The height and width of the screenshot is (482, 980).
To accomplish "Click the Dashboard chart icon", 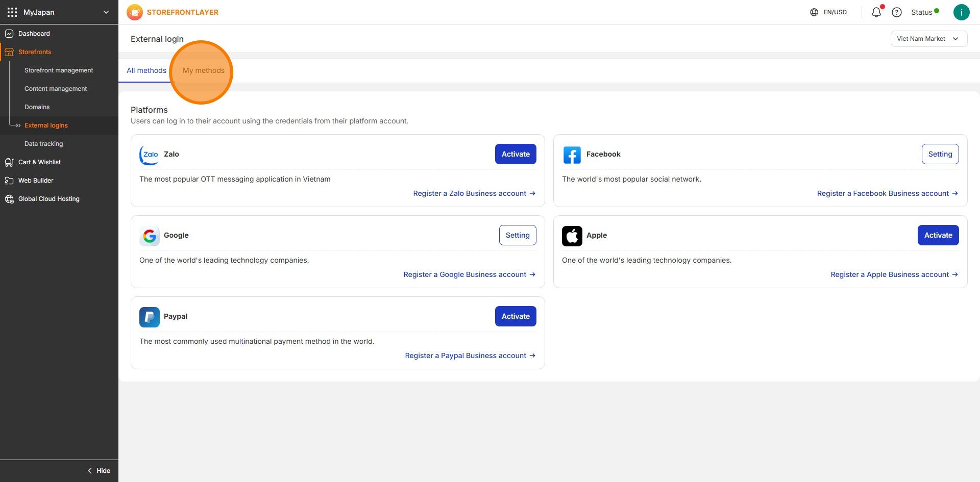I will click(9, 34).
